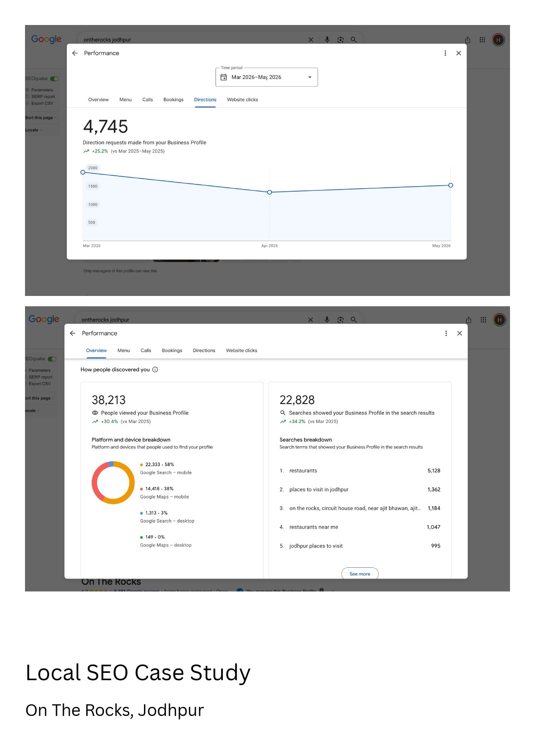Select the Mar 2026 data point on chart
The height and width of the screenshot is (756, 535).
click(83, 172)
